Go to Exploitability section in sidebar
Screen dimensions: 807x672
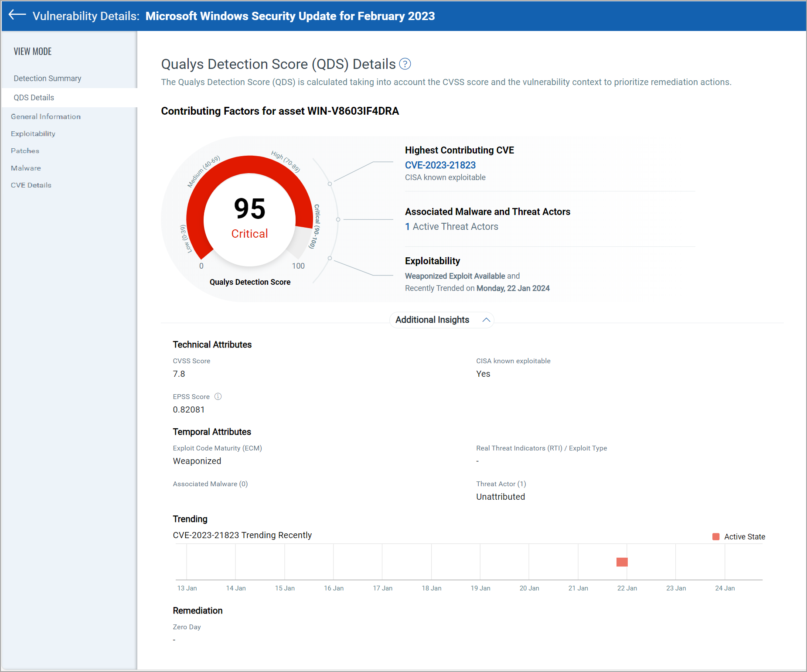coord(33,133)
